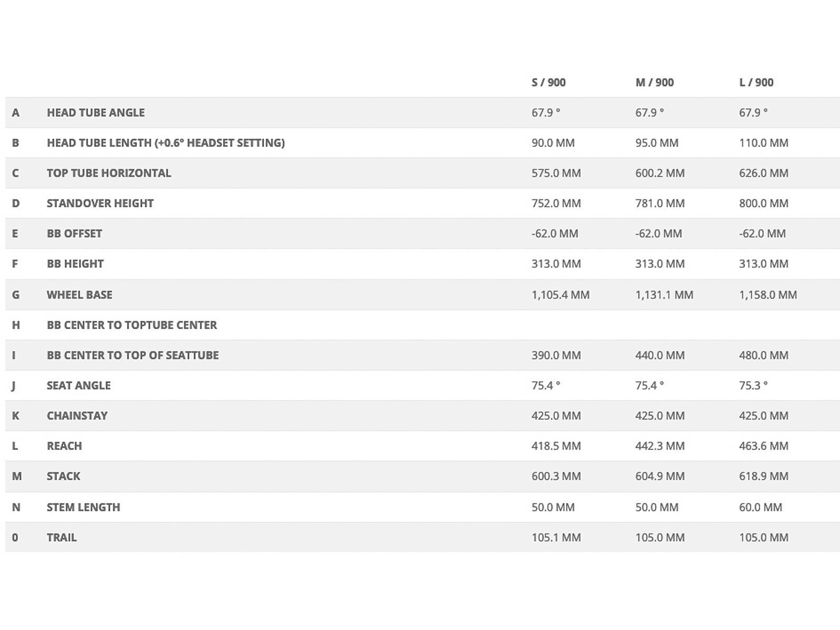This screenshot has width=840, height=630.
Task: Click the STEM LENGTH row label
Action: [x=83, y=507]
